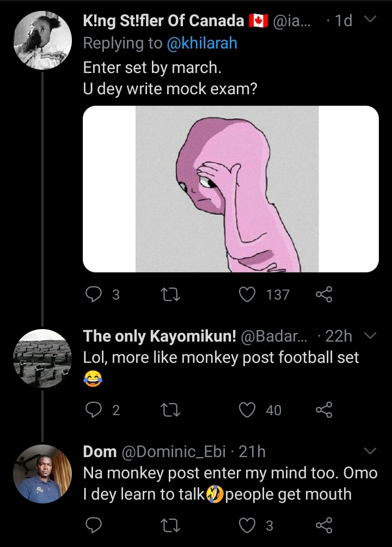Like Dom's tweet with 3 likes
Image resolution: width=392 pixels, height=547 pixels.
pyautogui.click(x=248, y=525)
